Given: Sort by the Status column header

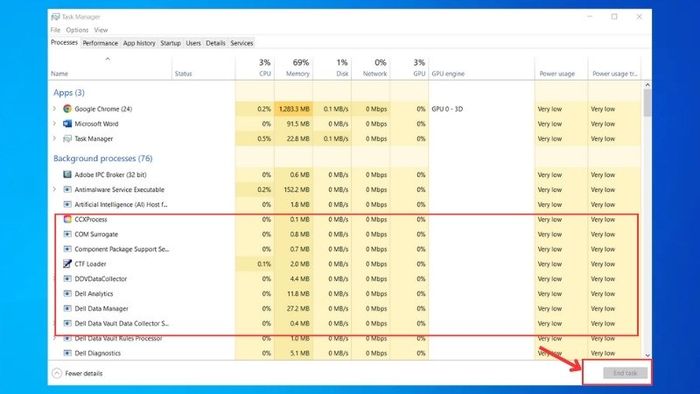Looking at the screenshot, I should click(204, 68).
